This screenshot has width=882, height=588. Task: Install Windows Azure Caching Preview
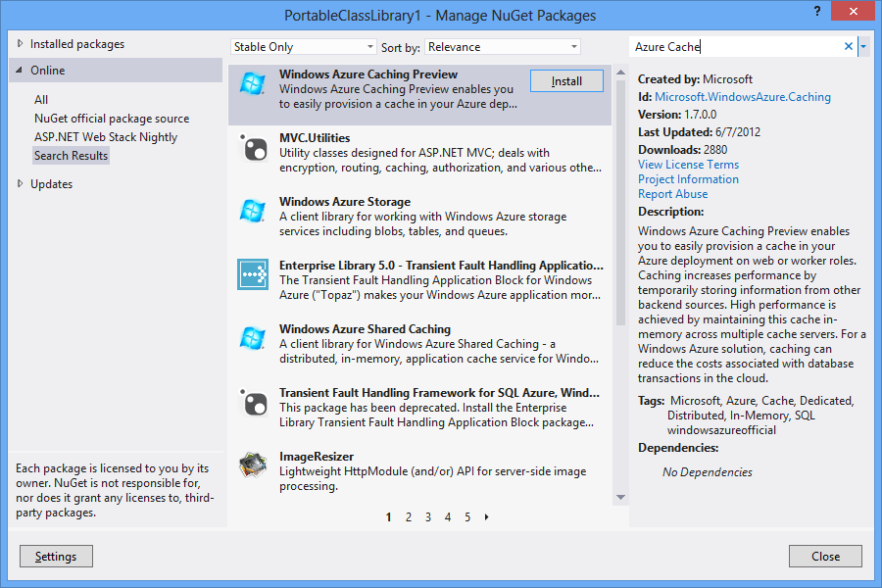pos(566,81)
